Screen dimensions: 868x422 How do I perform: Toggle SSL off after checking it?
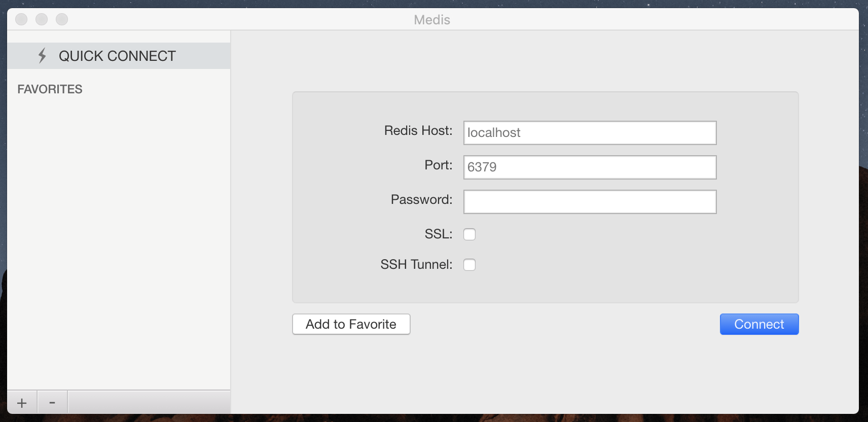(x=469, y=234)
